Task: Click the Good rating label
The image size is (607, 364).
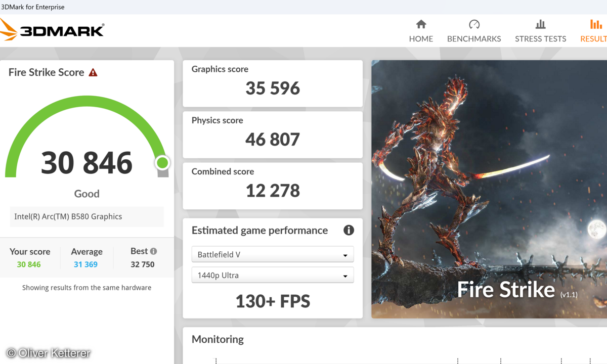Action: coord(87,194)
